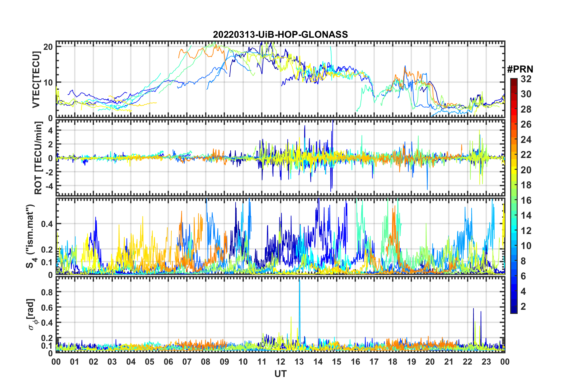This screenshot has width=561, height=392.
Task: Click the plot title 20220313-UiB-HOP-GLONASS
Action: (280, 34)
